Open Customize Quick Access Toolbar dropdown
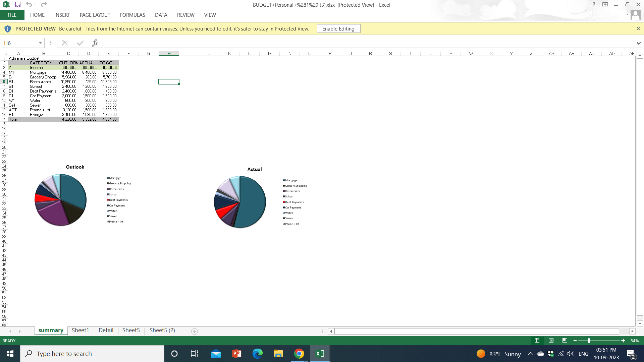 click(x=57, y=5)
